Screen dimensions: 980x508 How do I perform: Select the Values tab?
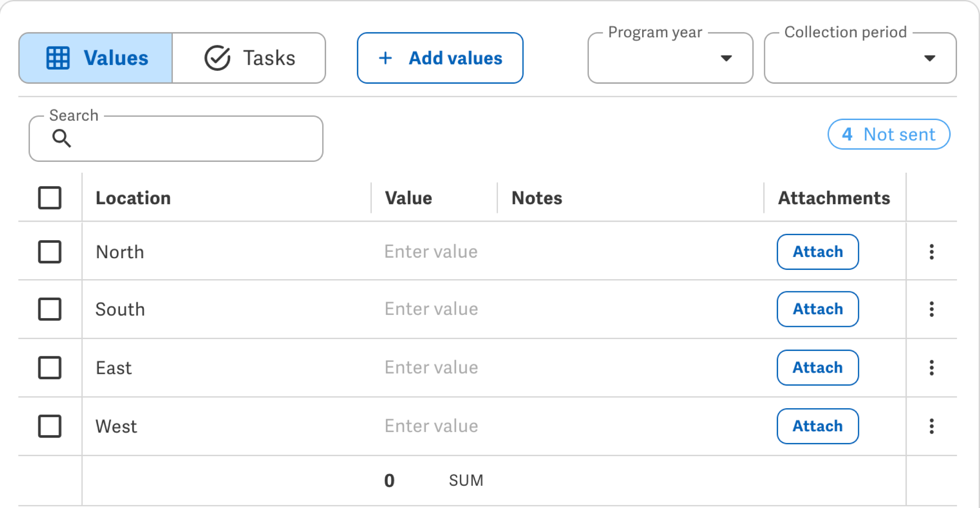pyautogui.click(x=96, y=58)
